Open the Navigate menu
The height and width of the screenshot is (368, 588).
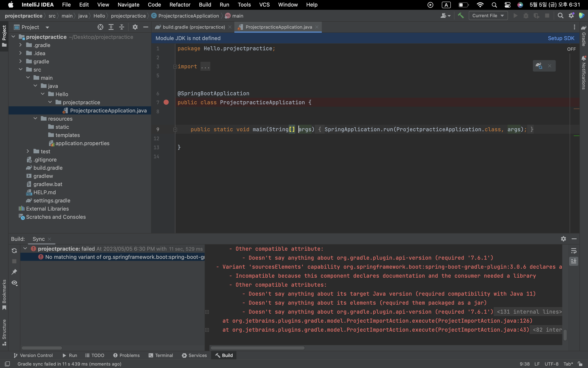[x=128, y=5]
